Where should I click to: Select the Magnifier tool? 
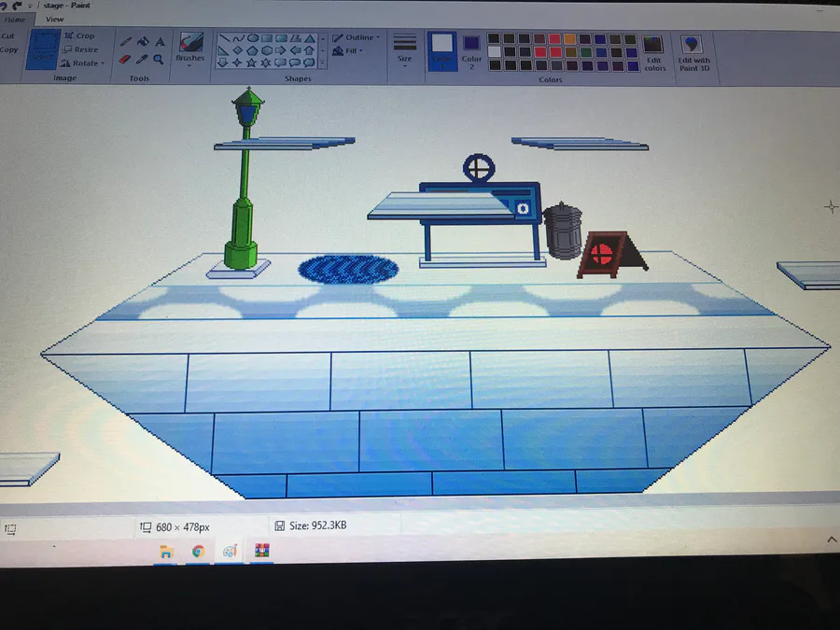click(x=159, y=59)
